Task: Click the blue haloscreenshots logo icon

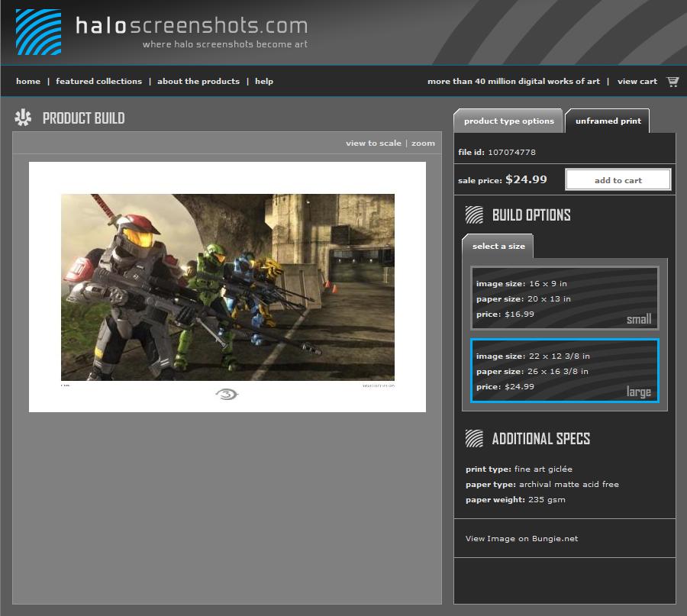Action: click(39, 32)
